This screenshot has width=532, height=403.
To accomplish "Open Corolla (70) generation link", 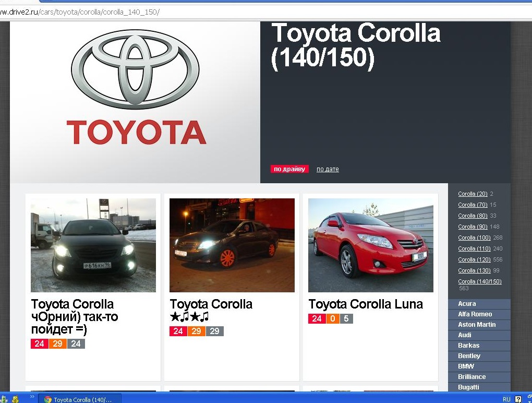I will pos(473,205).
